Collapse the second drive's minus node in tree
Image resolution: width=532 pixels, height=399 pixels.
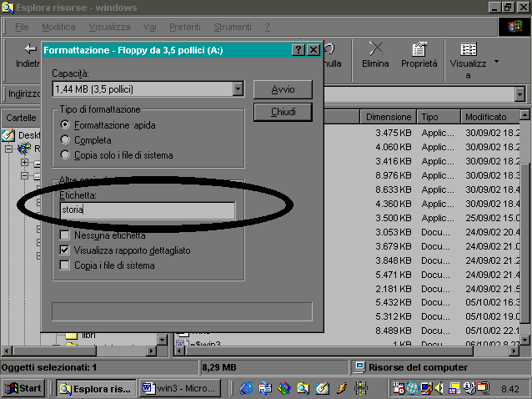click(24, 175)
